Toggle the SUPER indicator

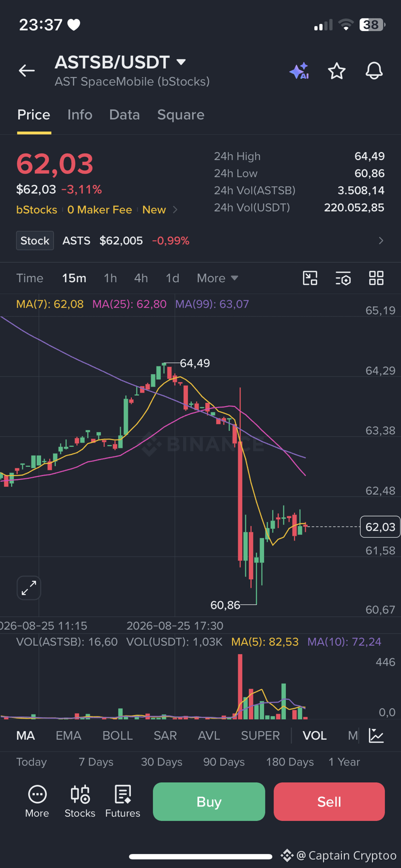pos(261,735)
